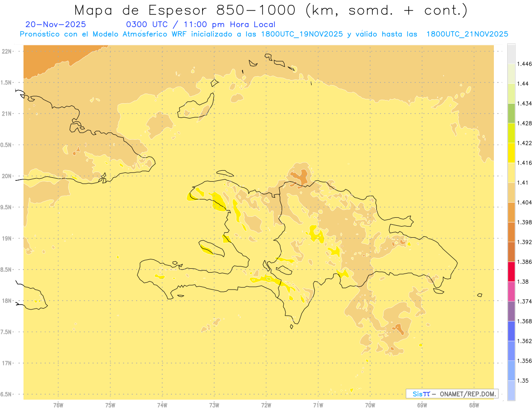Click the 68W longitude label

[474, 405]
